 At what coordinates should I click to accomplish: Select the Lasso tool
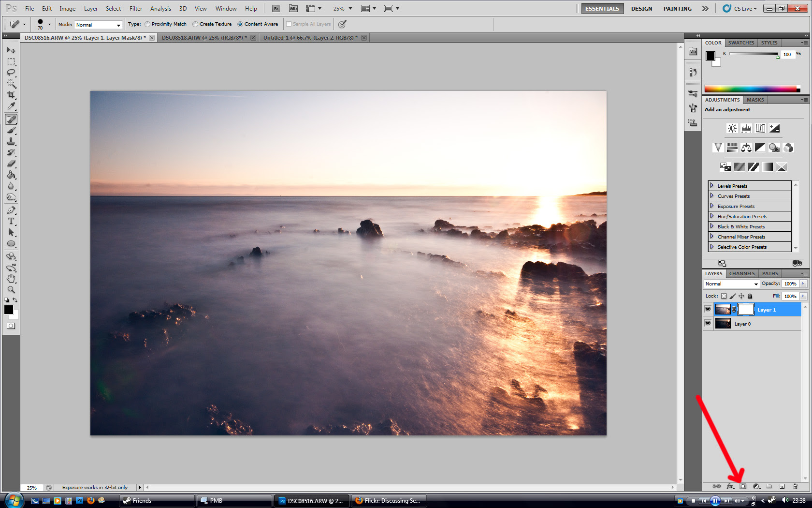[x=11, y=73]
